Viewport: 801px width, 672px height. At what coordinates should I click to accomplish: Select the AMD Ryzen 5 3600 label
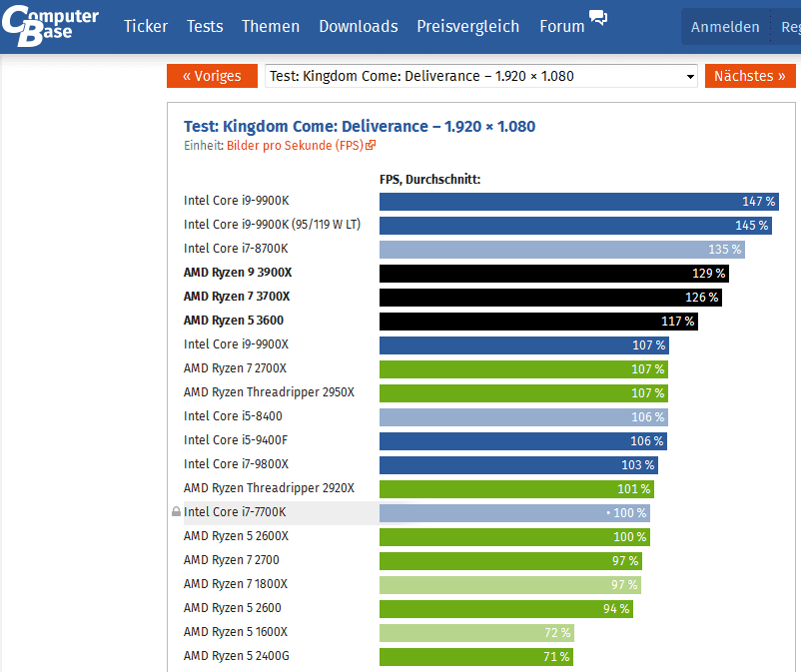(x=234, y=321)
